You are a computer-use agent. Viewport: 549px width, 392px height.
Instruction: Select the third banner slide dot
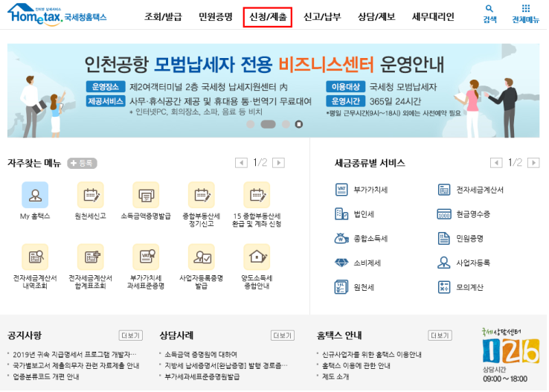[x=286, y=124]
